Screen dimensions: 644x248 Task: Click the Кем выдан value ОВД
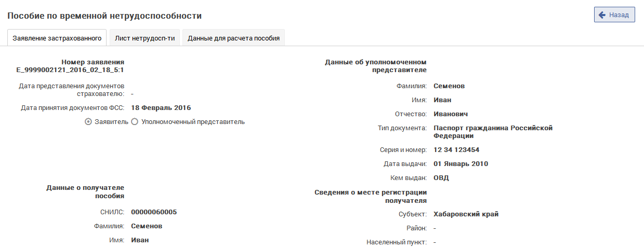tap(441, 178)
